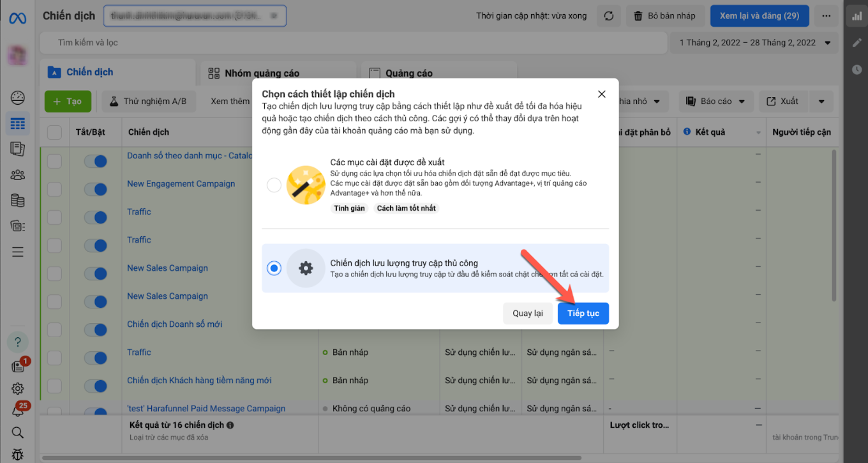Tick the select-all checkbox in table header
The image size is (868, 463).
pyautogui.click(x=55, y=132)
